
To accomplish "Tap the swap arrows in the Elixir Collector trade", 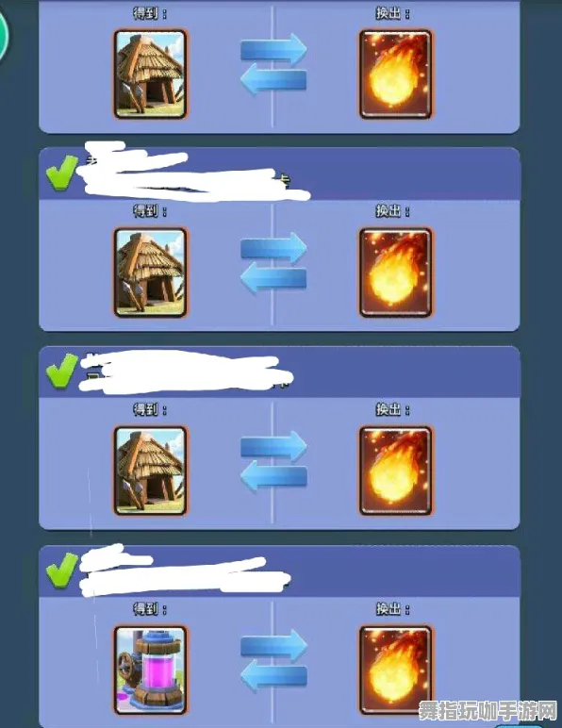I will point(273,660).
